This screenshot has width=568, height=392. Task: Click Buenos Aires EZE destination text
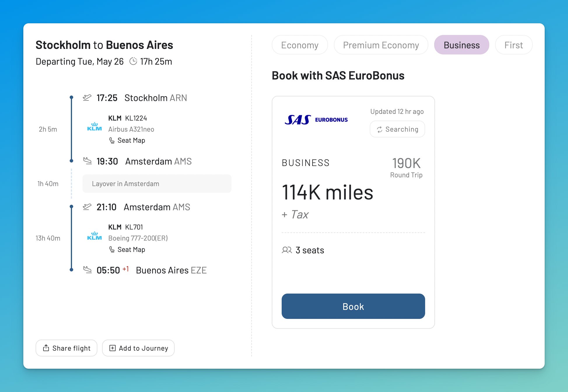[171, 270]
